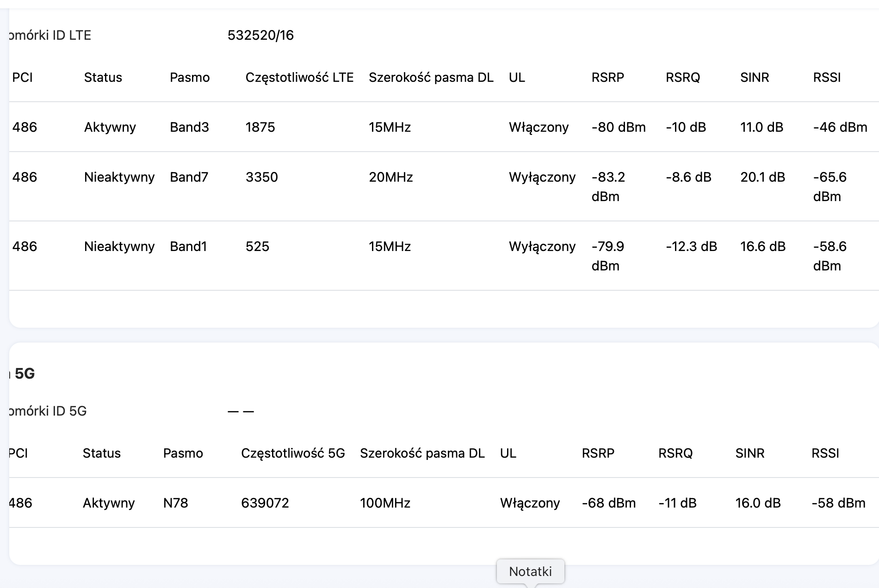Image resolution: width=879 pixels, height=588 pixels.
Task: Click the SINR header in LTE table
Action: point(755,77)
